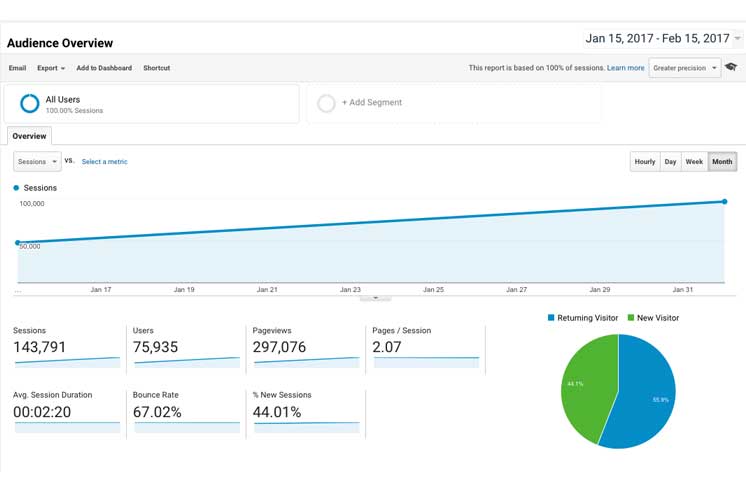Click the graduation cap education icon
Image resolution: width=746 pixels, height=492 pixels.
pos(731,68)
